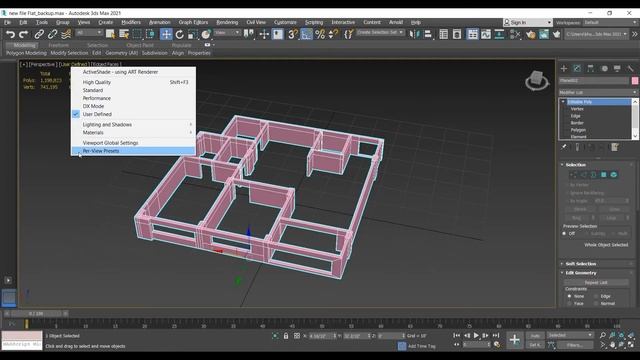Open the Modifiers menu

tap(131, 22)
